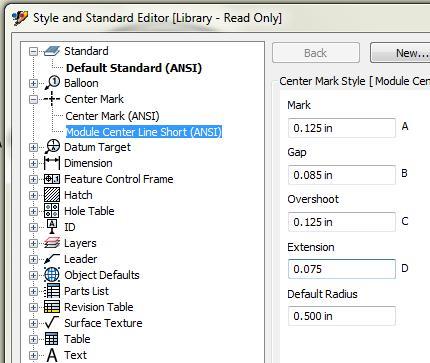This screenshot has width=430, height=363.
Task: Click the Extension value field
Action: [x=342, y=269]
